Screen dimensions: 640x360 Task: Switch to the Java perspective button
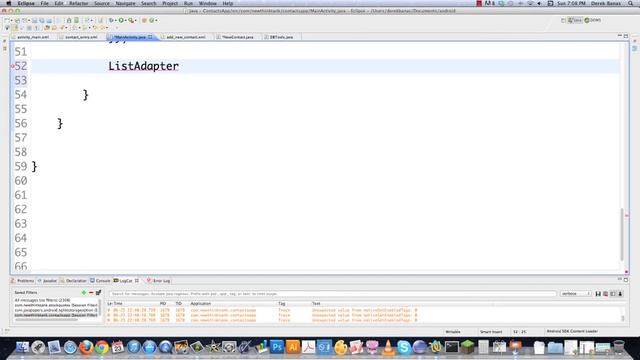tap(575, 20)
